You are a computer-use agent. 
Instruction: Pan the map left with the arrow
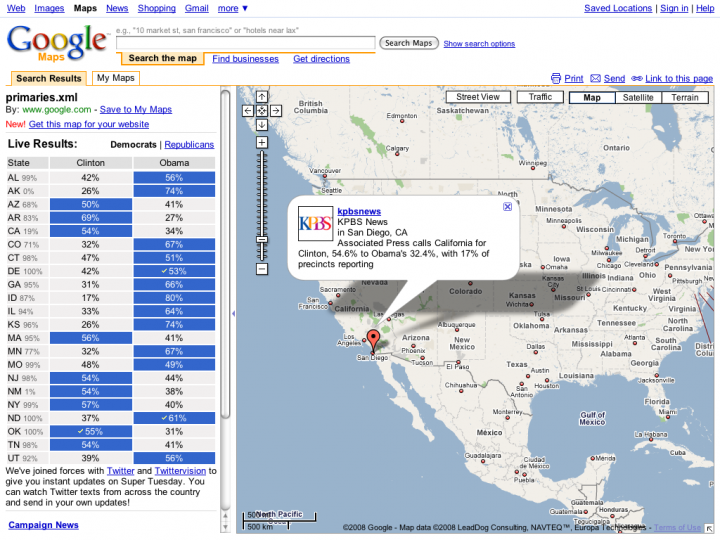pos(248,111)
